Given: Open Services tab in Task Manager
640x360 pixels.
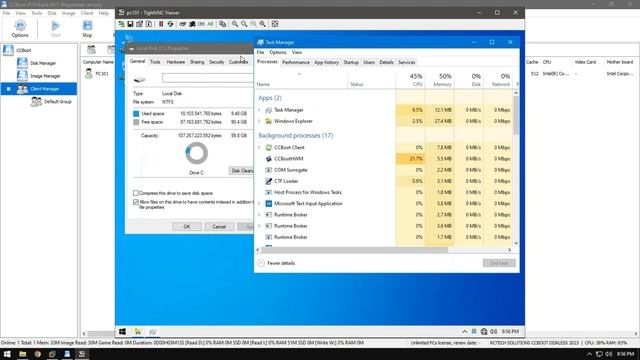Looking at the screenshot, I should 407,62.
